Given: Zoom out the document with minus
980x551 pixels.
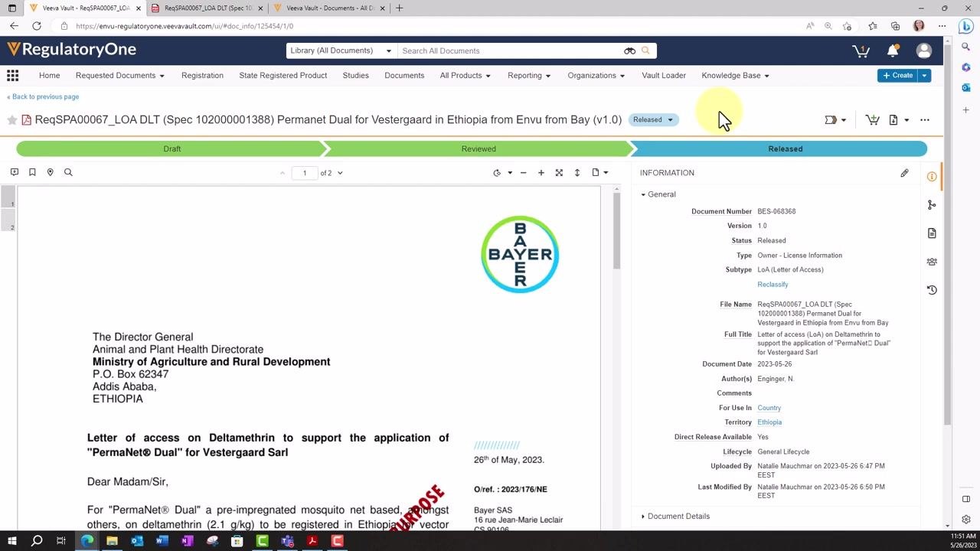Looking at the screenshot, I should [524, 173].
